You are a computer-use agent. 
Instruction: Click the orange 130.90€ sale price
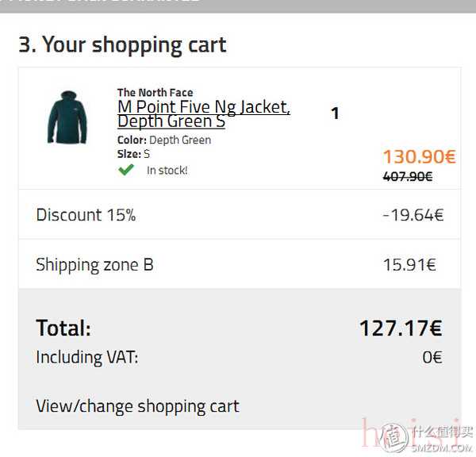tap(419, 156)
